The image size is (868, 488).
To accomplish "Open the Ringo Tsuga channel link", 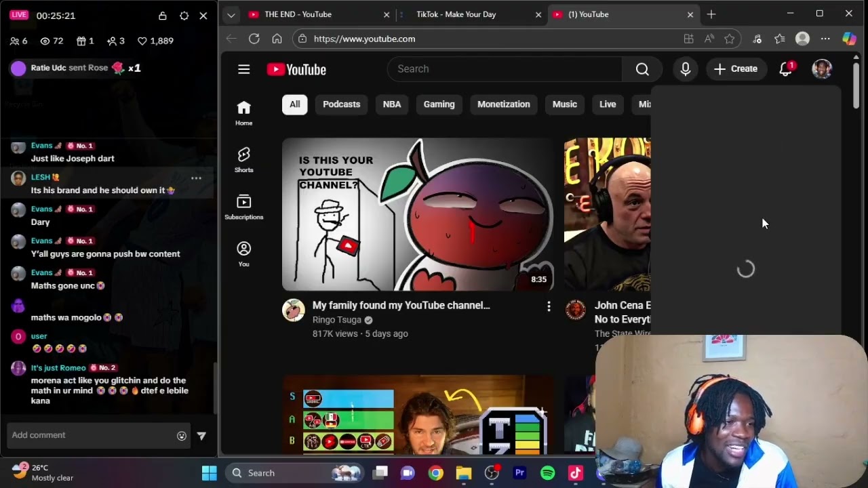I will point(337,320).
